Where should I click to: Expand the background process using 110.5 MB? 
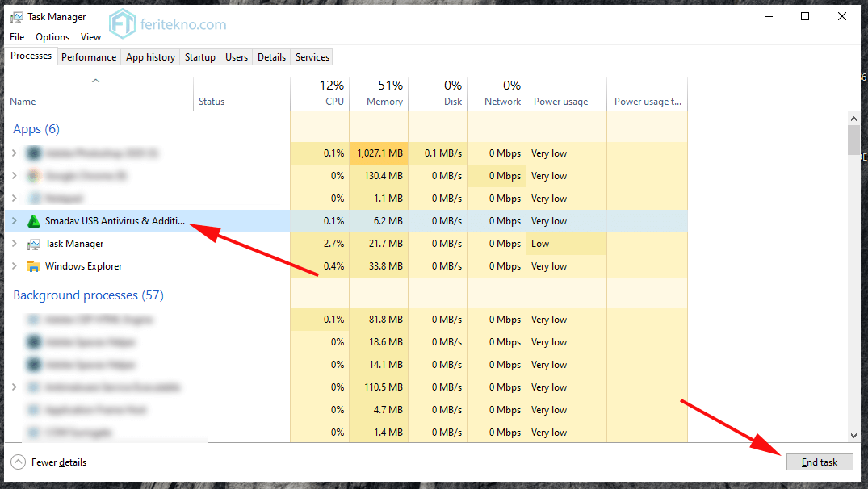[15, 387]
